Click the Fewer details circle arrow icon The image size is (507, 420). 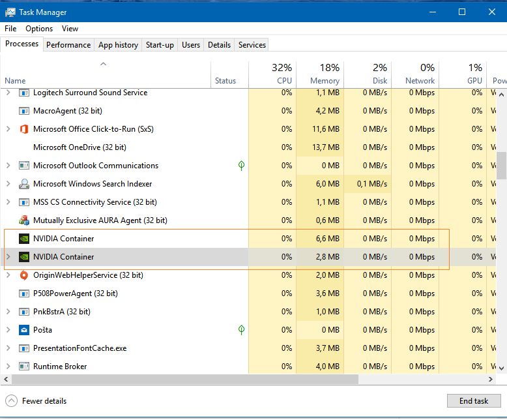11,401
